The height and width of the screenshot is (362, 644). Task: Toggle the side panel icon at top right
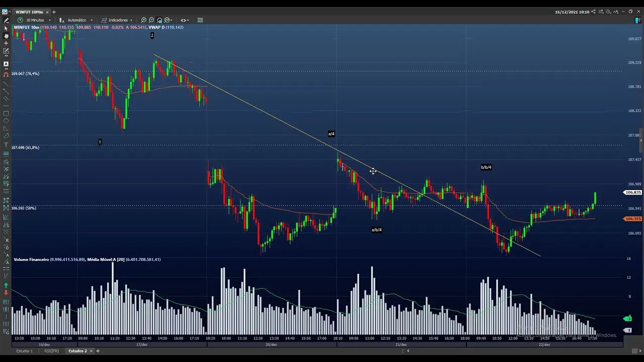coord(638,20)
